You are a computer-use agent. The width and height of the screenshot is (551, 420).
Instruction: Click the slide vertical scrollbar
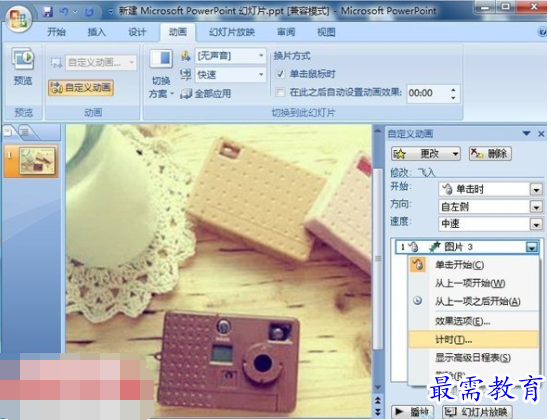tap(378, 258)
